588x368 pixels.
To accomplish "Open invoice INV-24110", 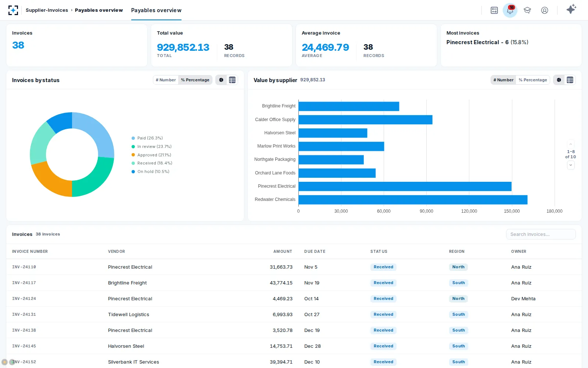I will [x=24, y=267].
